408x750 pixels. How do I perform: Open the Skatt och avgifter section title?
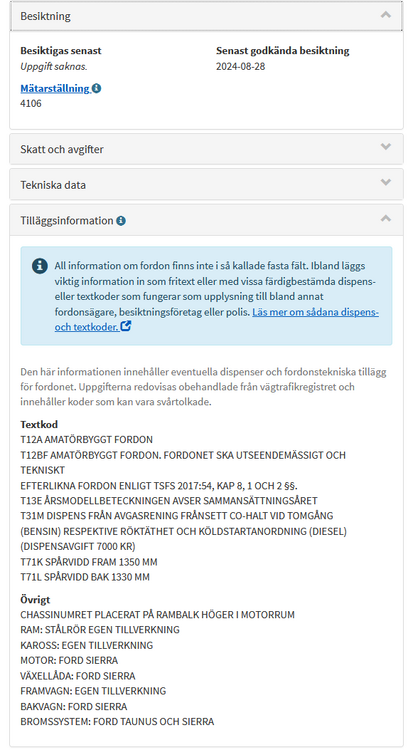pyautogui.click(x=62, y=149)
